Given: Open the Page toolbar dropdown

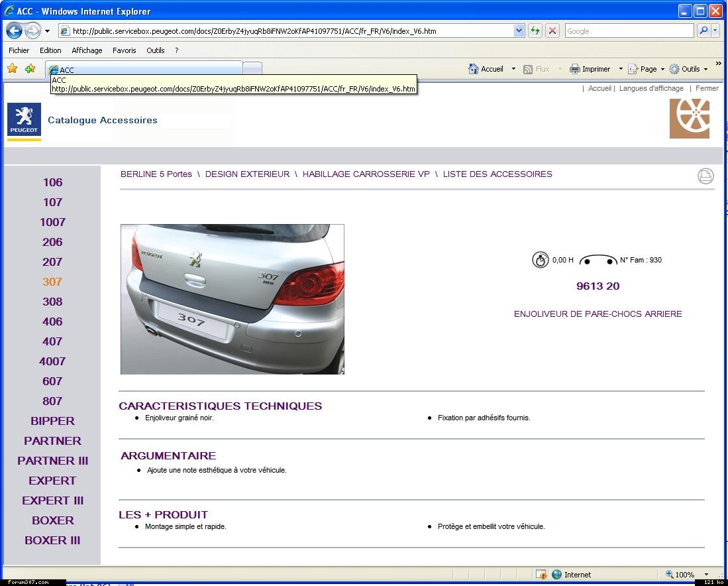Looking at the screenshot, I should pyautogui.click(x=646, y=69).
